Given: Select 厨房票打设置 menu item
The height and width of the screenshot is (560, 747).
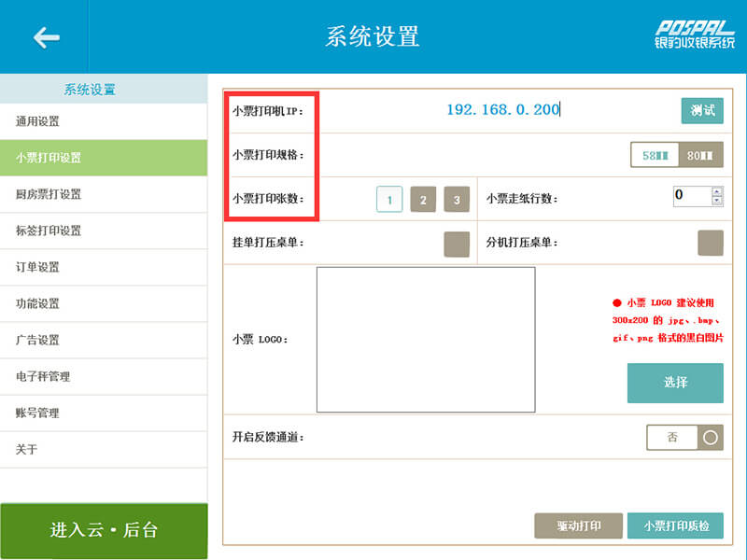Looking at the screenshot, I should tap(103, 194).
